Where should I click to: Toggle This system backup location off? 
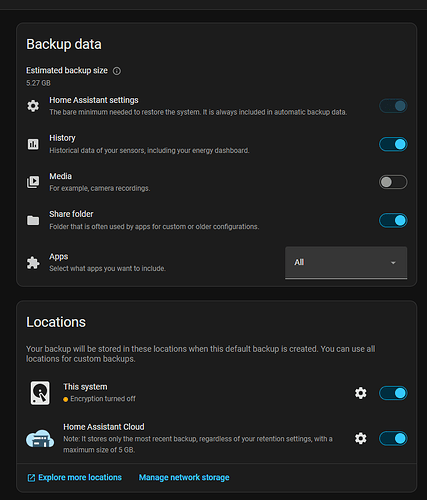[x=393, y=393]
